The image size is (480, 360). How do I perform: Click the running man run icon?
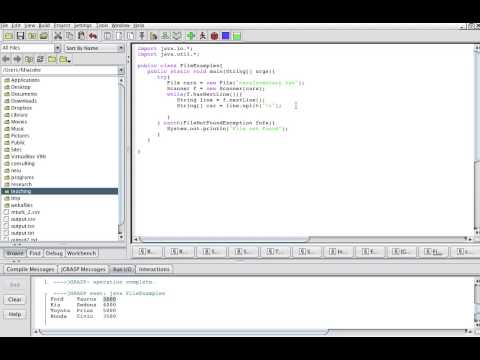click(203, 36)
